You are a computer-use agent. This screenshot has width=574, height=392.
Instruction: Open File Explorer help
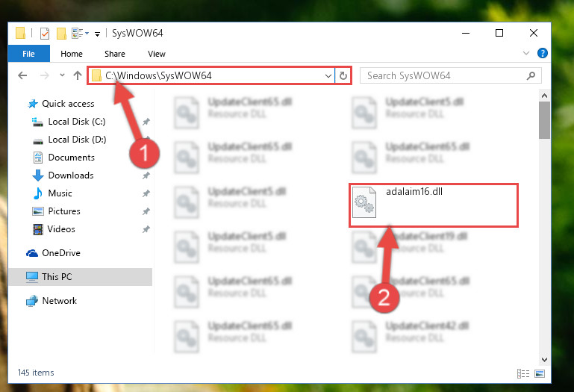(542, 54)
